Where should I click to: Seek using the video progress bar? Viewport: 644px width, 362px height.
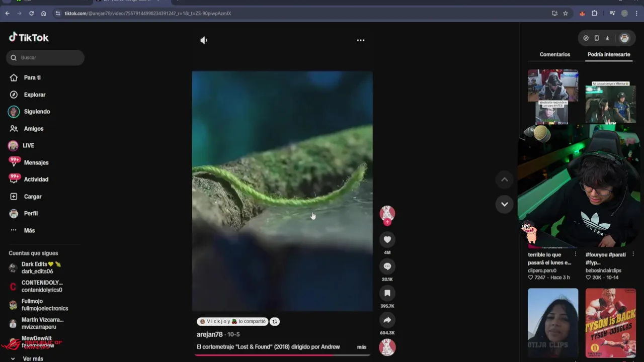pyautogui.click(x=282, y=355)
